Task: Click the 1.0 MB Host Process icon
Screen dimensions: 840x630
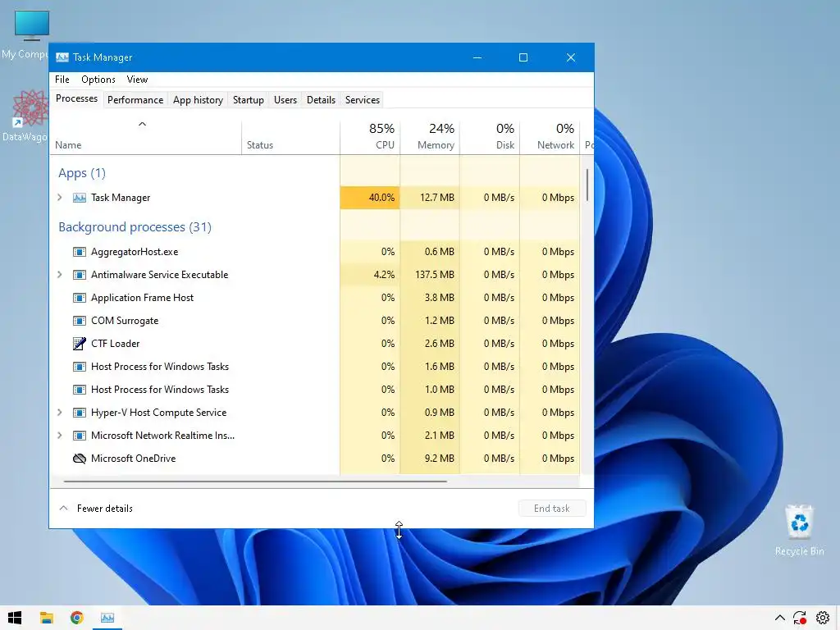Action: (x=80, y=390)
